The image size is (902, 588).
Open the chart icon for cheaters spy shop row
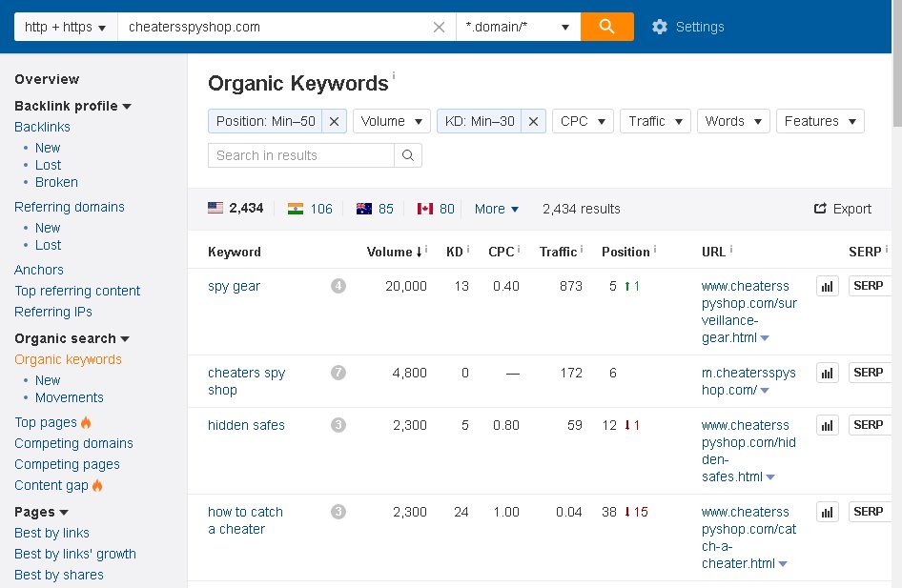tap(828, 373)
